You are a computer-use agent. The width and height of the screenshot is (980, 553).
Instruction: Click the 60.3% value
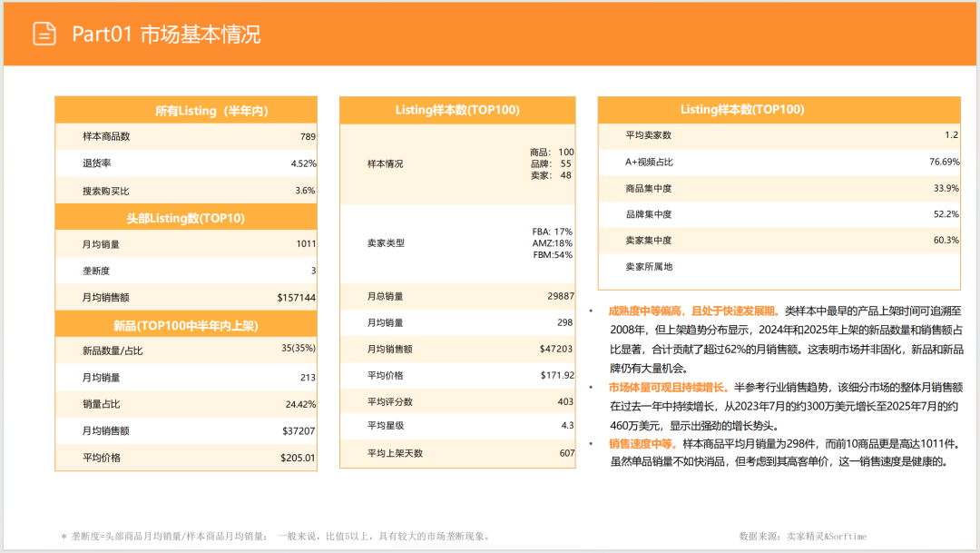pos(946,240)
